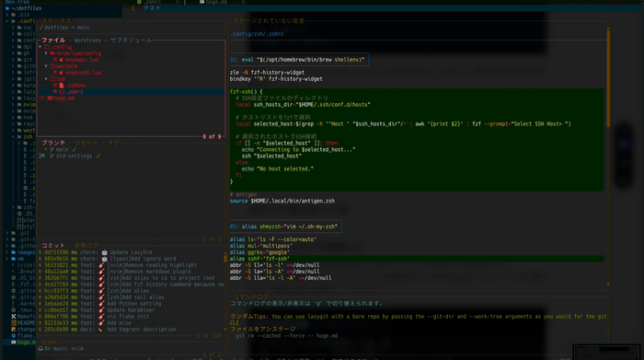Click the commits panel scroll-down arrow
The width and height of the screenshot is (644, 360).
225,330
